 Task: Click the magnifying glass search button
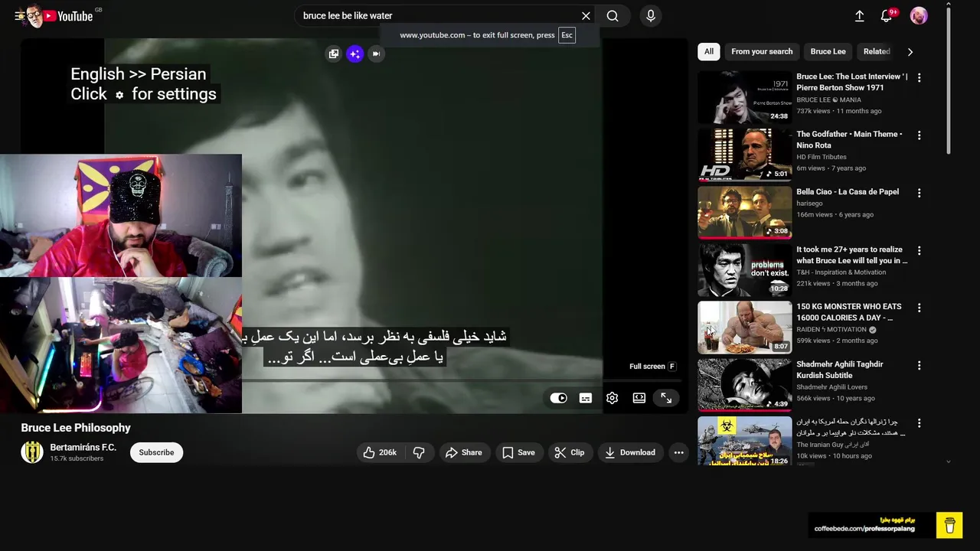[612, 16]
